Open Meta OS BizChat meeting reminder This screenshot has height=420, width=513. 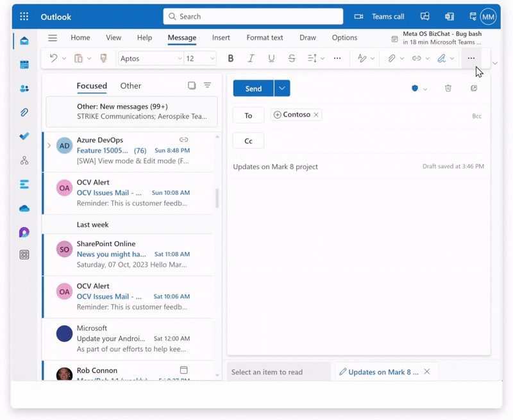(x=437, y=38)
